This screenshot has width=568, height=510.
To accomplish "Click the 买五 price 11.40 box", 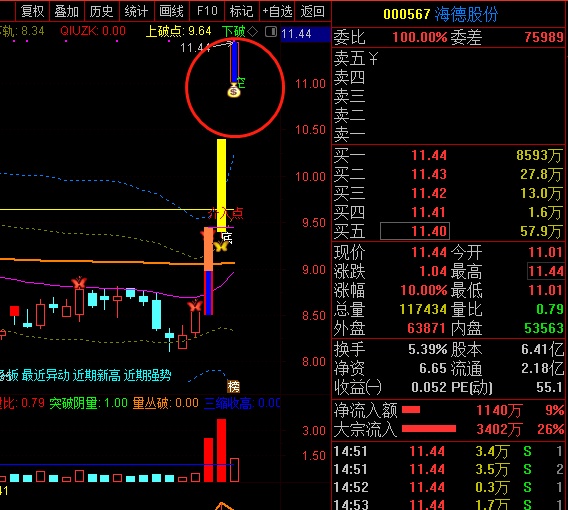I will 415,231.
